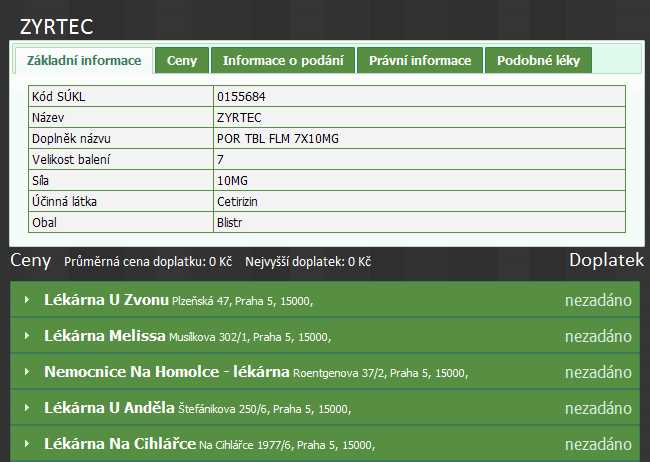Click the Účinná látka label cell
The height and width of the screenshot is (462, 650).
tap(121, 201)
